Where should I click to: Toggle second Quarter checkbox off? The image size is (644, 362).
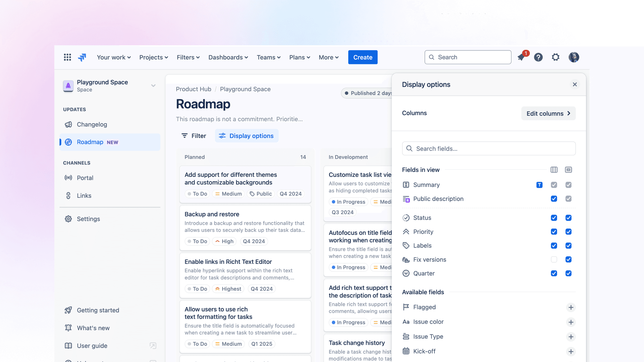click(x=568, y=273)
